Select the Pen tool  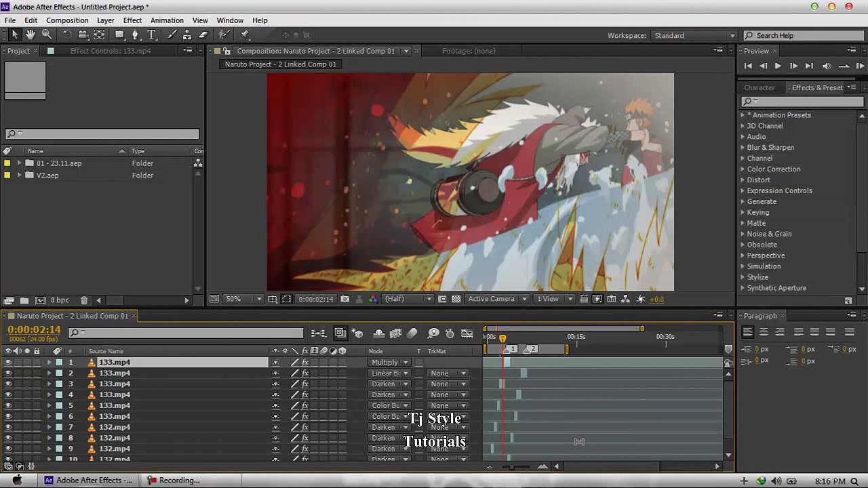point(135,35)
